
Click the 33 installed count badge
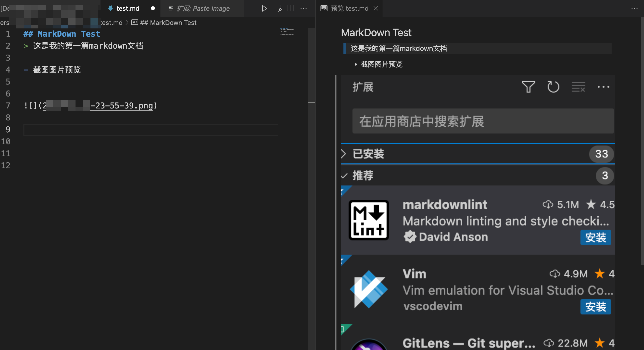coord(601,154)
